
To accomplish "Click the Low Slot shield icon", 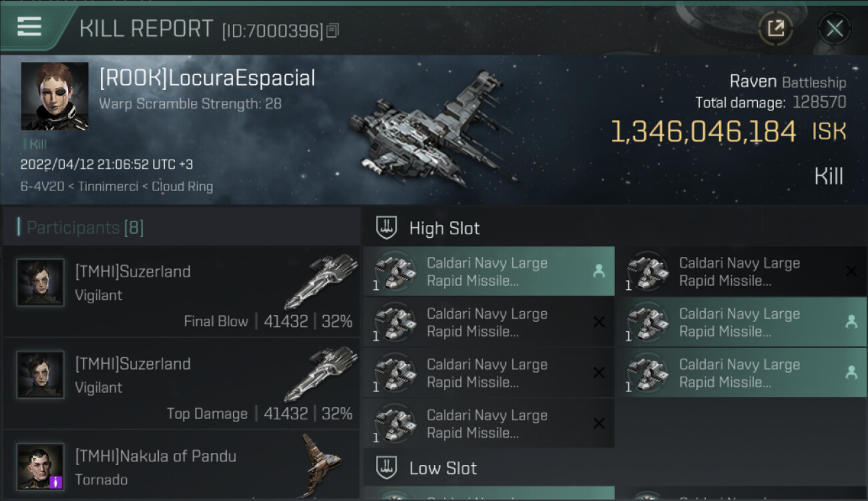I will (387, 468).
